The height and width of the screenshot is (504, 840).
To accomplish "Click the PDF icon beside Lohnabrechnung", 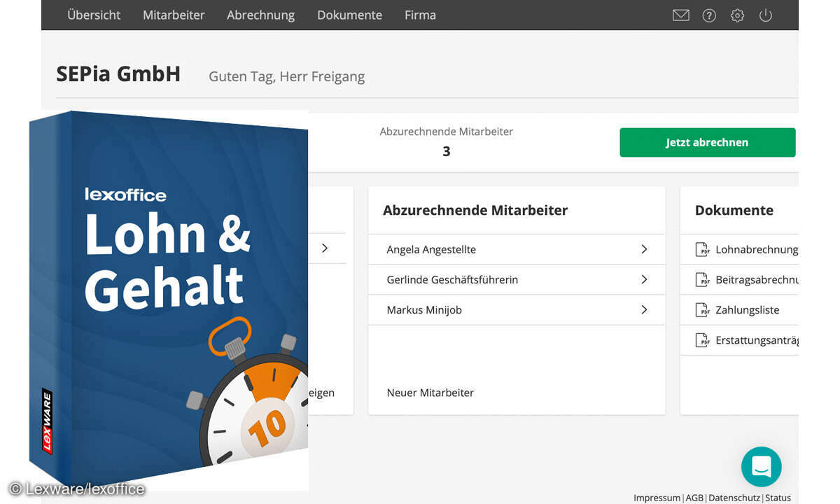I will pyautogui.click(x=702, y=249).
